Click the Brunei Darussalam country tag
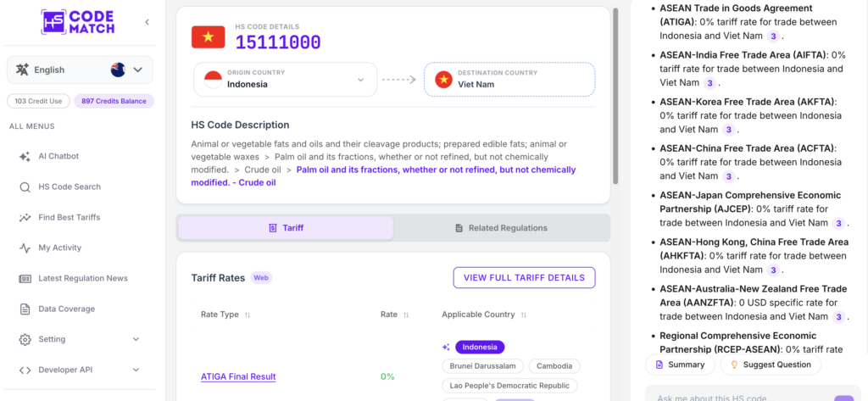868x401 pixels. click(x=482, y=366)
